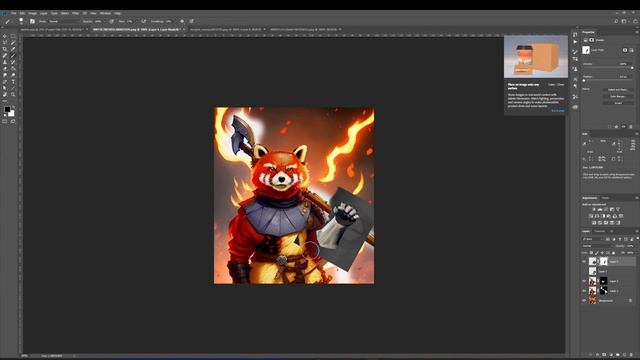The image size is (640, 360).
Task: Click Try it now link in popup
Action: tap(558, 111)
